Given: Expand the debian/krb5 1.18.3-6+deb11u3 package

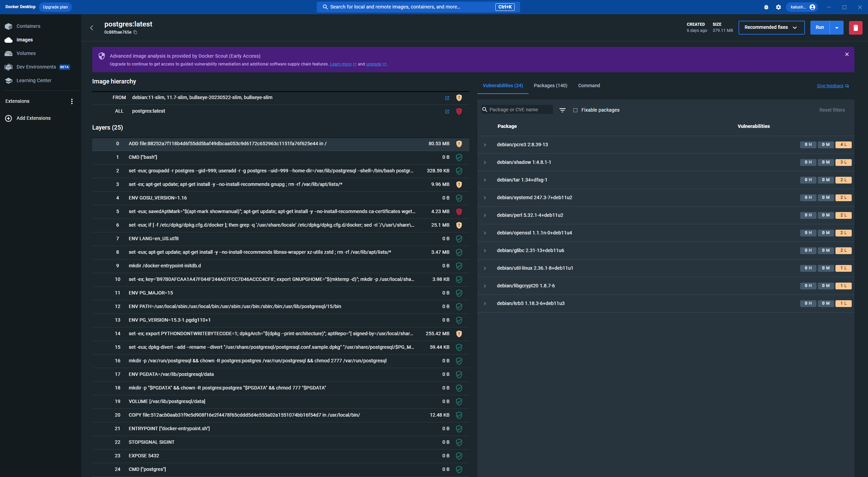Looking at the screenshot, I should point(485,304).
